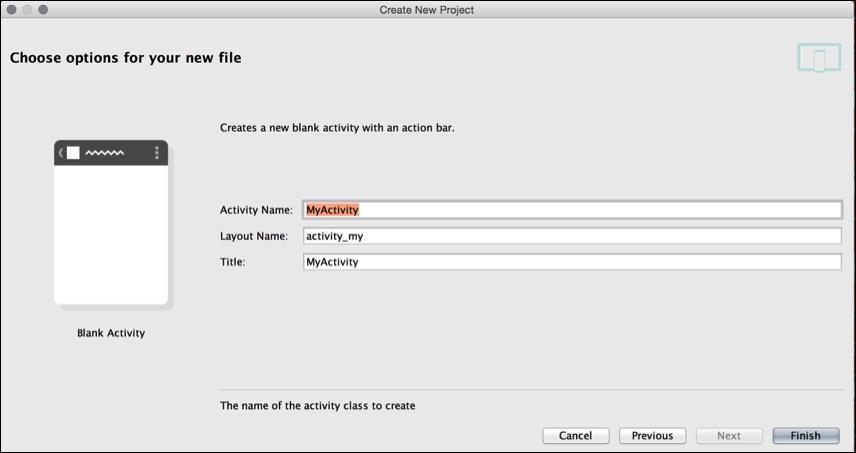This screenshot has width=856, height=453.
Task: Click the phone and tablet form-factor icon
Action: (819, 58)
